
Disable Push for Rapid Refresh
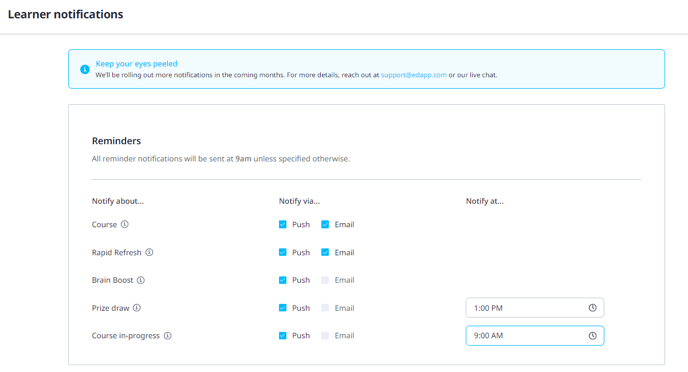pyautogui.click(x=283, y=252)
